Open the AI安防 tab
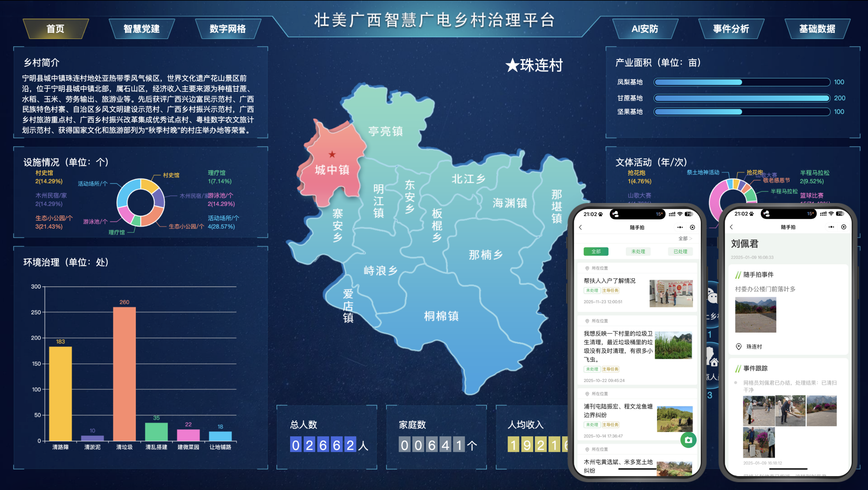Viewport: 868px width, 490px height. [x=645, y=29]
